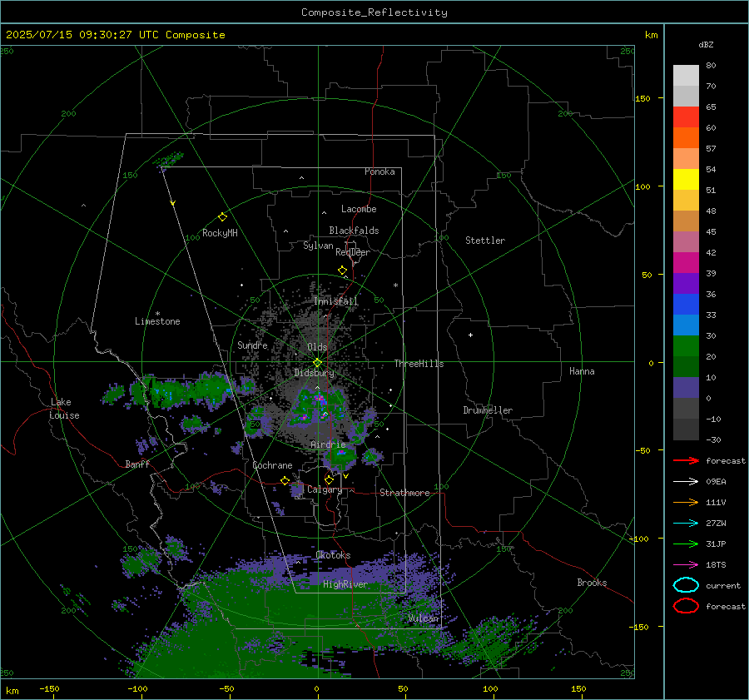Click the white 09EA arrow icon

pos(686,482)
